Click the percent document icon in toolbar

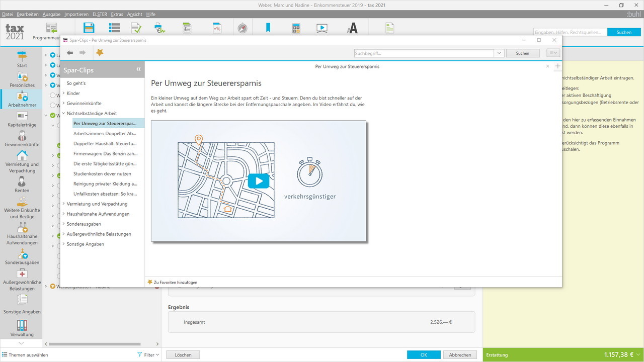pyautogui.click(x=217, y=28)
